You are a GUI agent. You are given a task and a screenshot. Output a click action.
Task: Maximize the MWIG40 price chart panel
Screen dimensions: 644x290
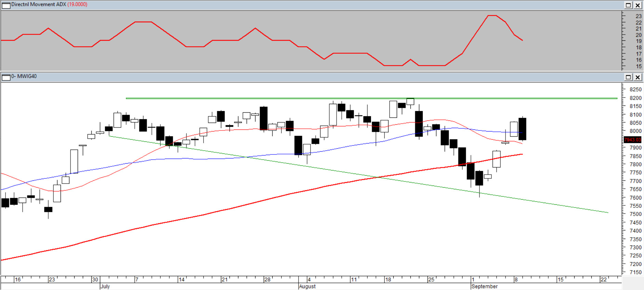pyautogui.click(x=628, y=77)
